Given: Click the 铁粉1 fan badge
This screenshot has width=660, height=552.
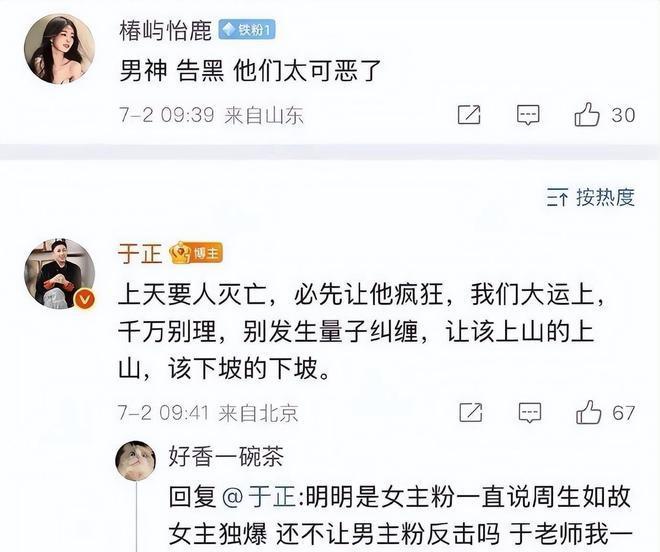Looking at the screenshot, I should point(247,30).
